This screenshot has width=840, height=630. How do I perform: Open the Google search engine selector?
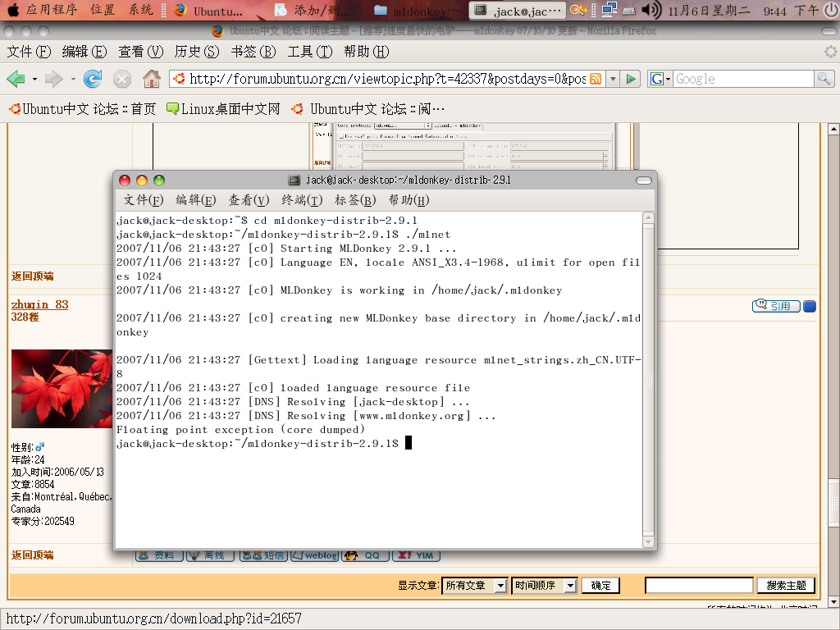coord(660,80)
